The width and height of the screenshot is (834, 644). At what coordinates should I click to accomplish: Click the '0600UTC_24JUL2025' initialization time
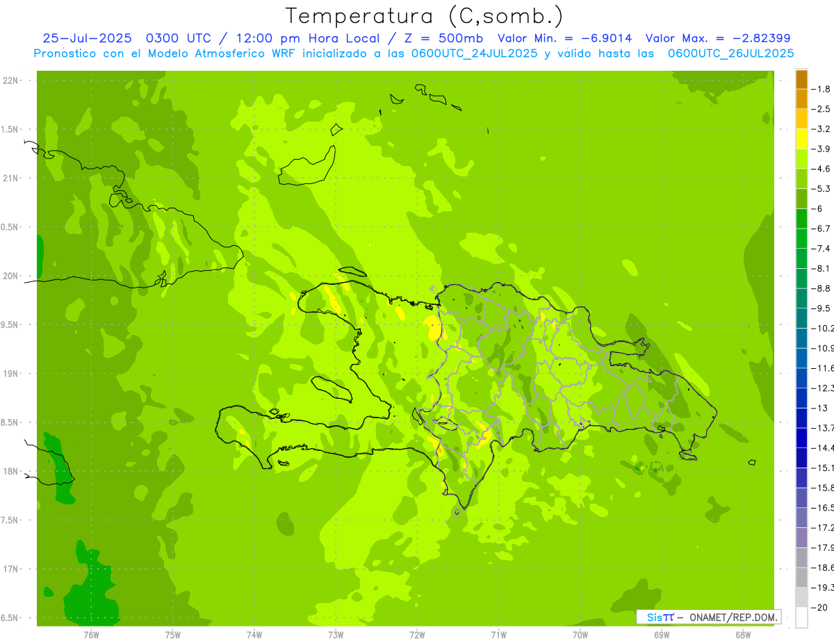(x=471, y=53)
